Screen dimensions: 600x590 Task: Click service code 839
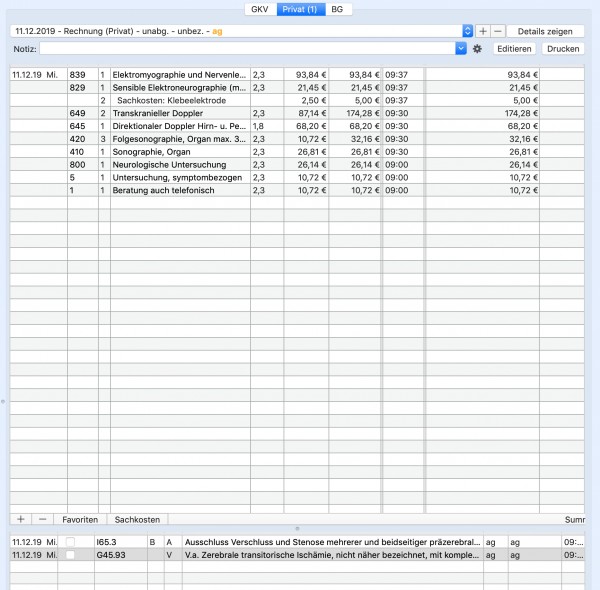[77, 75]
